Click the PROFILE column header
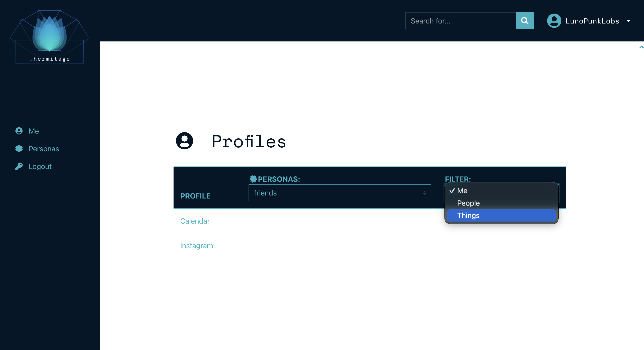The width and height of the screenshot is (644, 350). (195, 196)
